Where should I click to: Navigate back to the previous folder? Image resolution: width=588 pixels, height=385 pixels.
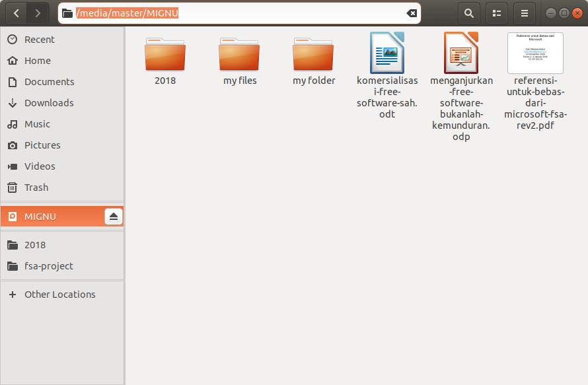15,13
